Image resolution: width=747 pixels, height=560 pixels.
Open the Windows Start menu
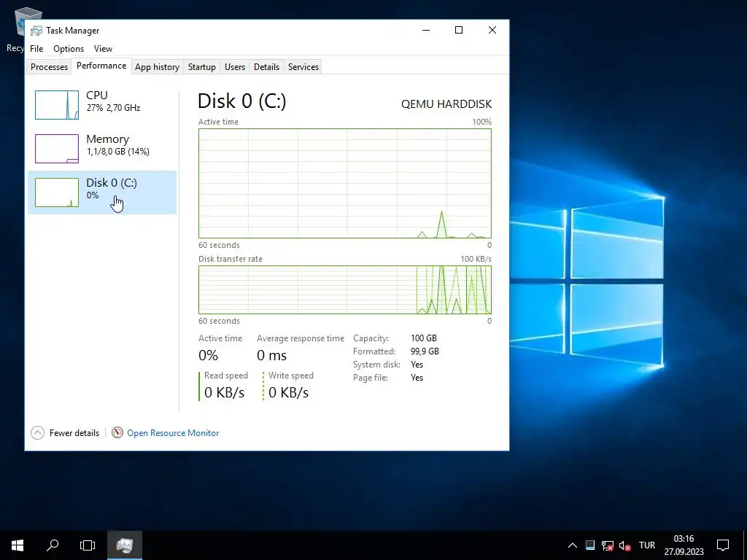[x=18, y=545]
